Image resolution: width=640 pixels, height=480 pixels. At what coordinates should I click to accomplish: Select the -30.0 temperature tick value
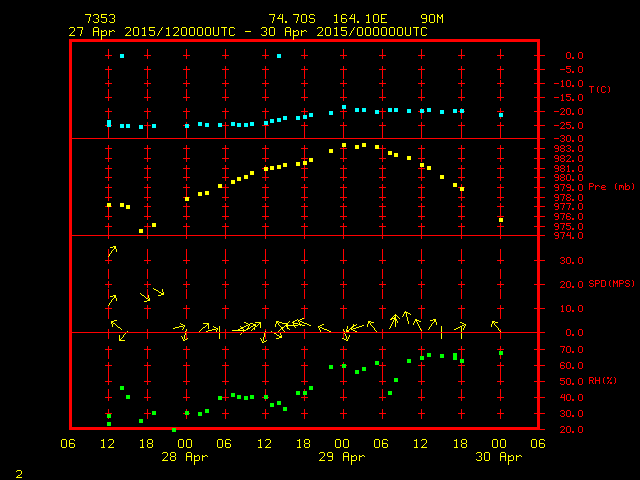coord(564,139)
